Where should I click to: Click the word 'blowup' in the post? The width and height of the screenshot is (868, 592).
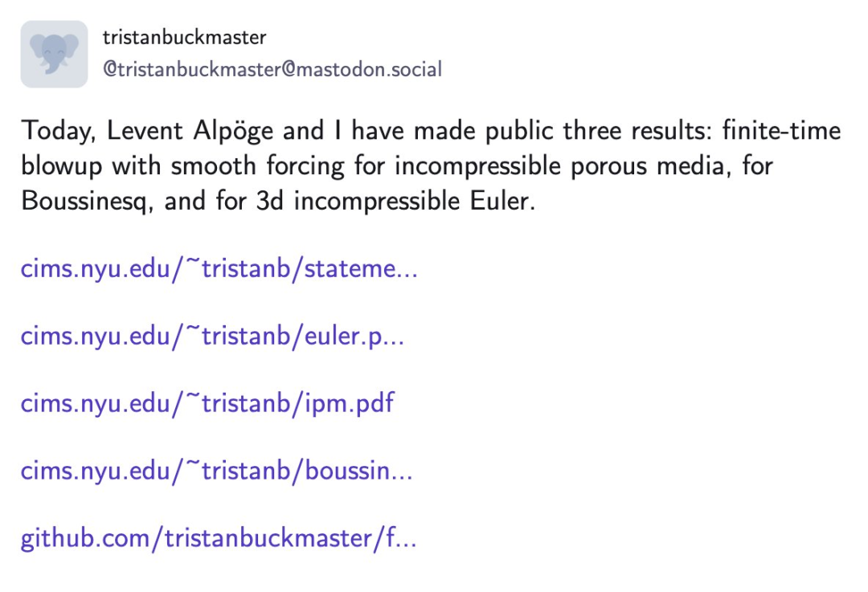[x=61, y=166]
